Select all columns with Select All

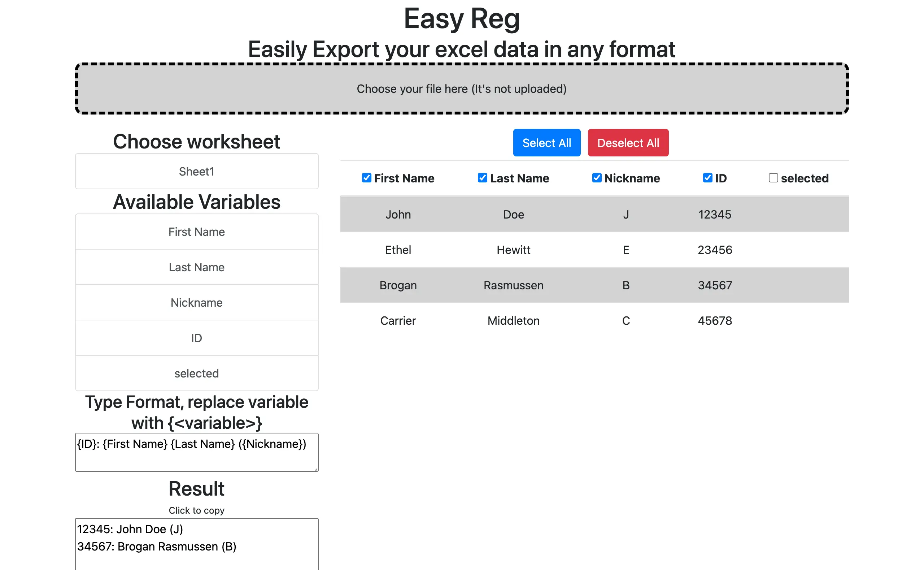coord(546,143)
